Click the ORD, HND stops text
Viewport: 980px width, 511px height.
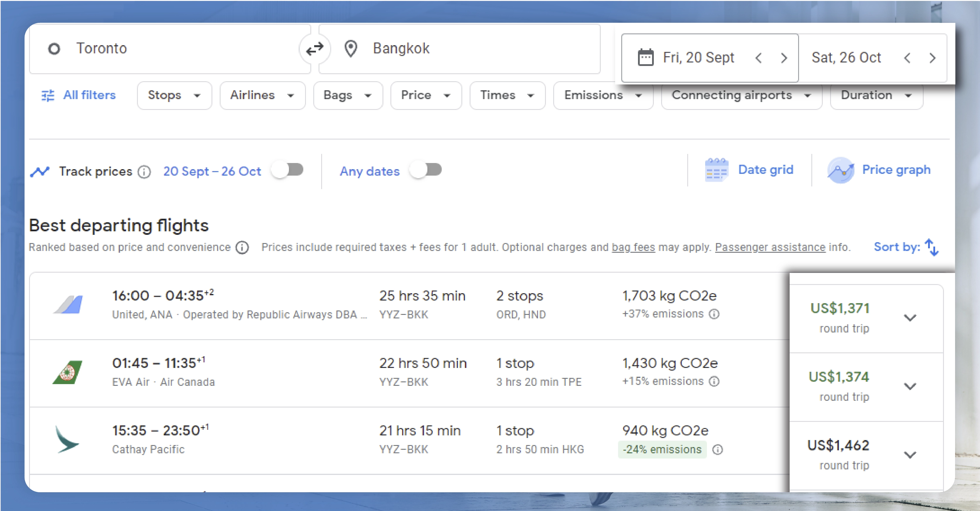click(x=521, y=315)
